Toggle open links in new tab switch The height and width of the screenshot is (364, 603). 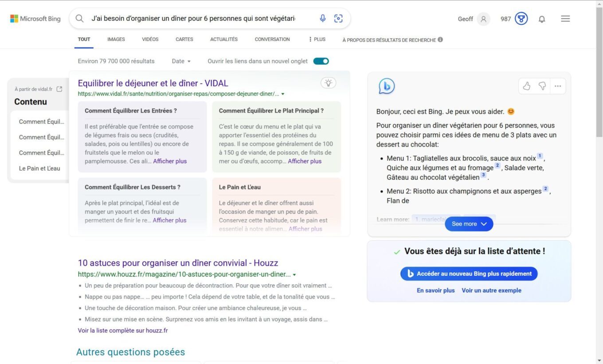321,61
